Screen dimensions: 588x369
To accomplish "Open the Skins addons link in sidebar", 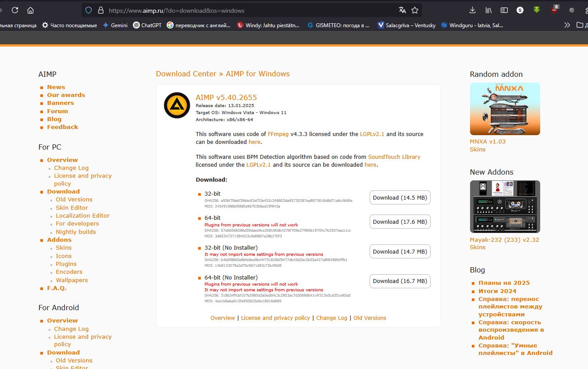I will (x=64, y=247).
